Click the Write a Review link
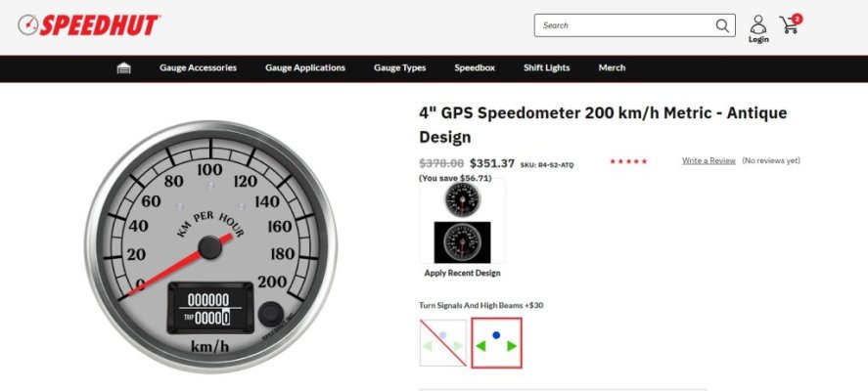Screen dimensions: 868x391 (x=708, y=160)
